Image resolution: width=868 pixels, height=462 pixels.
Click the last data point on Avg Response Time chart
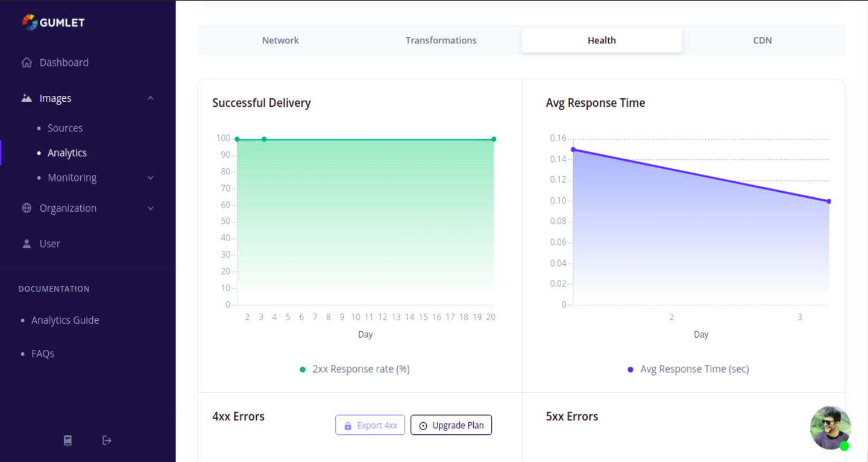click(829, 201)
